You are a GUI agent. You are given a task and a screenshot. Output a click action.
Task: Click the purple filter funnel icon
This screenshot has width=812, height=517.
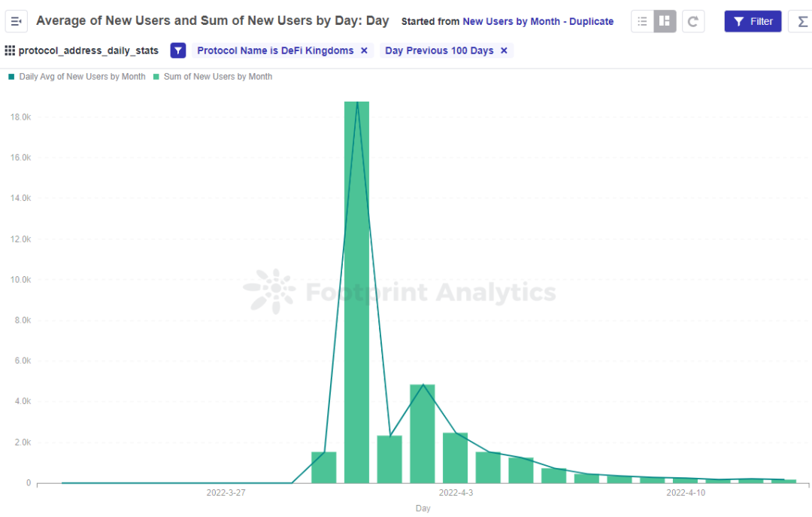tap(178, 50)
